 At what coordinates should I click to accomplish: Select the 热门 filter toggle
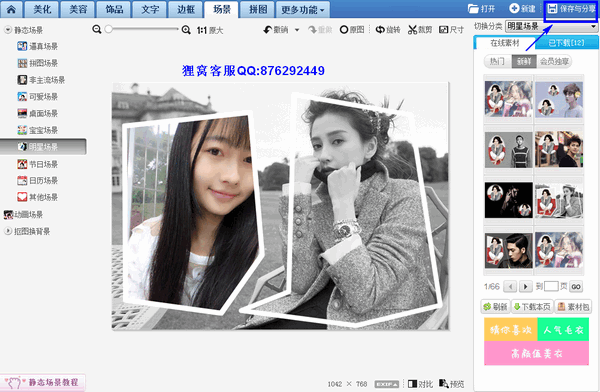click(497, 61)
